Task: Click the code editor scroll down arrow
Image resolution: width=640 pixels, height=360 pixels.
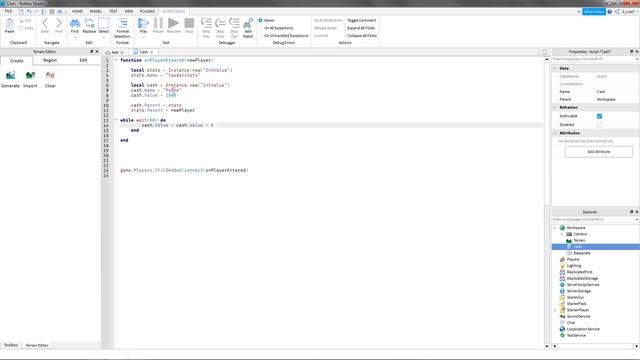Action: click(547, 346)
